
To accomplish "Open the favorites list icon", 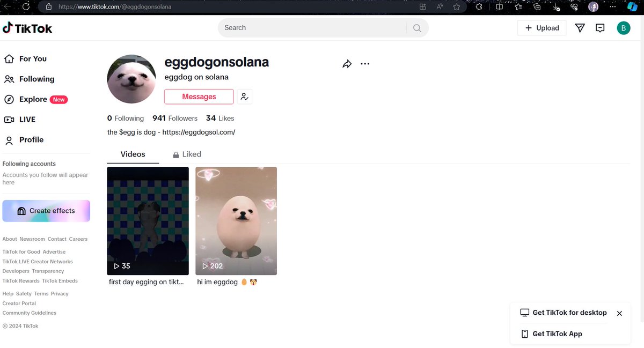I will (518, 7).
